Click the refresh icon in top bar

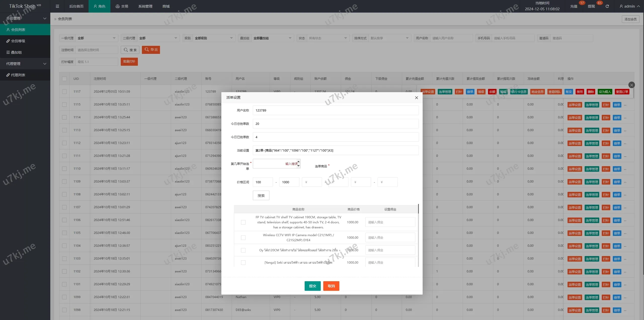[607, 6]
